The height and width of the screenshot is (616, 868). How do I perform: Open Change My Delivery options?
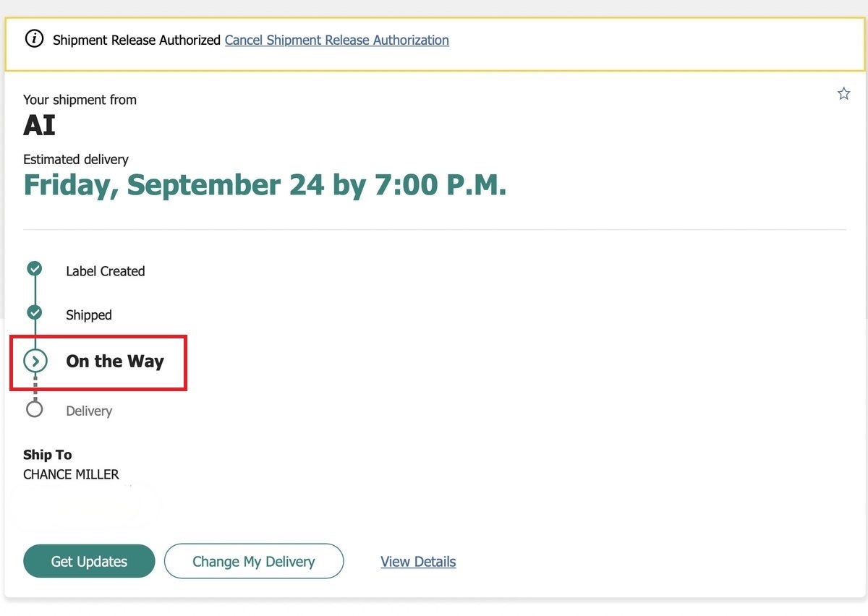click(254, 561)
